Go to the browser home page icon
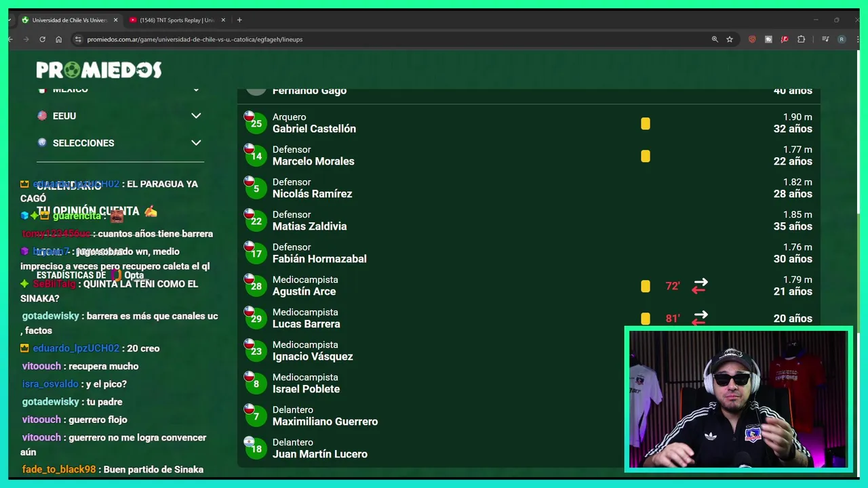868x488 pixels. click(x=58, y=39)
